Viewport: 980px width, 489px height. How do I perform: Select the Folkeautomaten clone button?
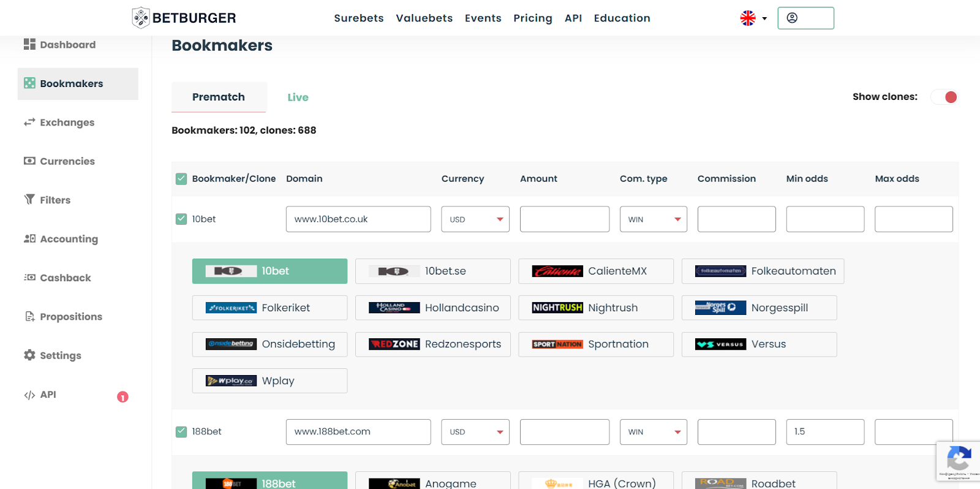(763, 271)
